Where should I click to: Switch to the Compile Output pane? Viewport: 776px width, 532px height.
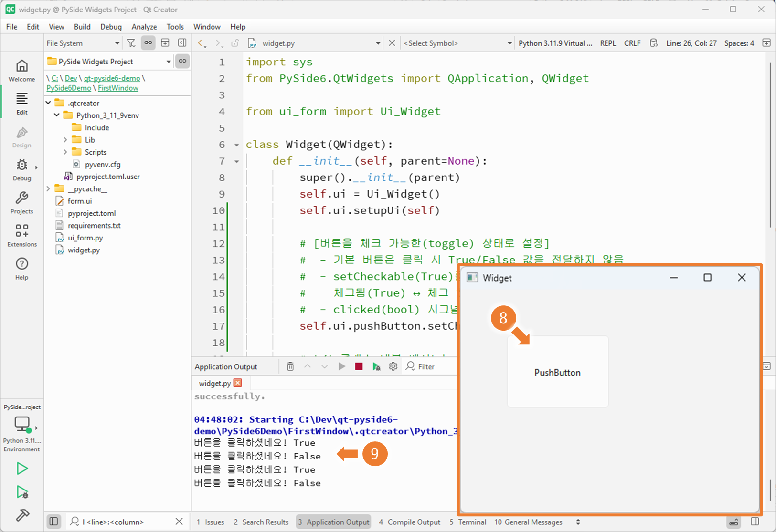tap(410, 522)
